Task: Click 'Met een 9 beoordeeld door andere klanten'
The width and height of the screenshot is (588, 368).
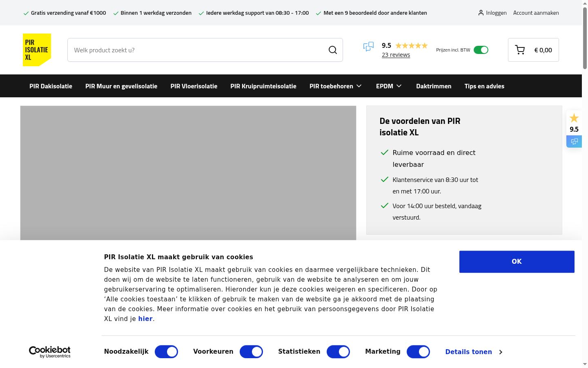Action: coord(375,13)
